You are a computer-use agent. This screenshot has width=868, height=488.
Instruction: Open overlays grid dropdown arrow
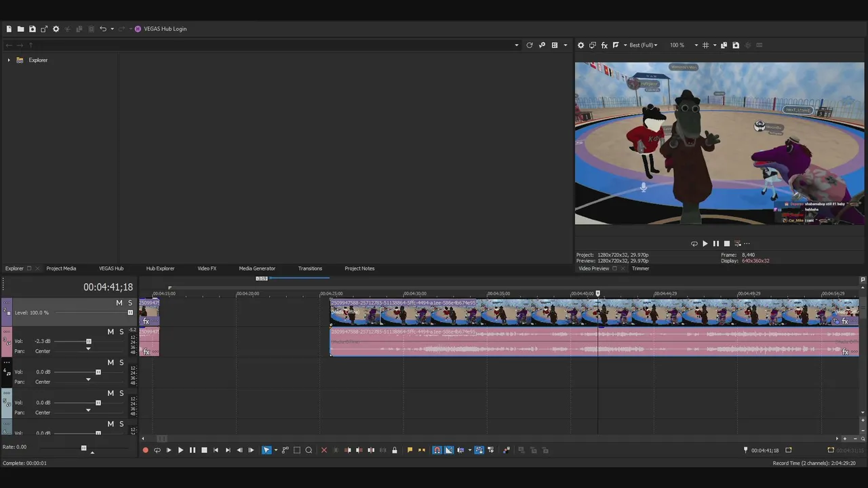coord(714,45)
